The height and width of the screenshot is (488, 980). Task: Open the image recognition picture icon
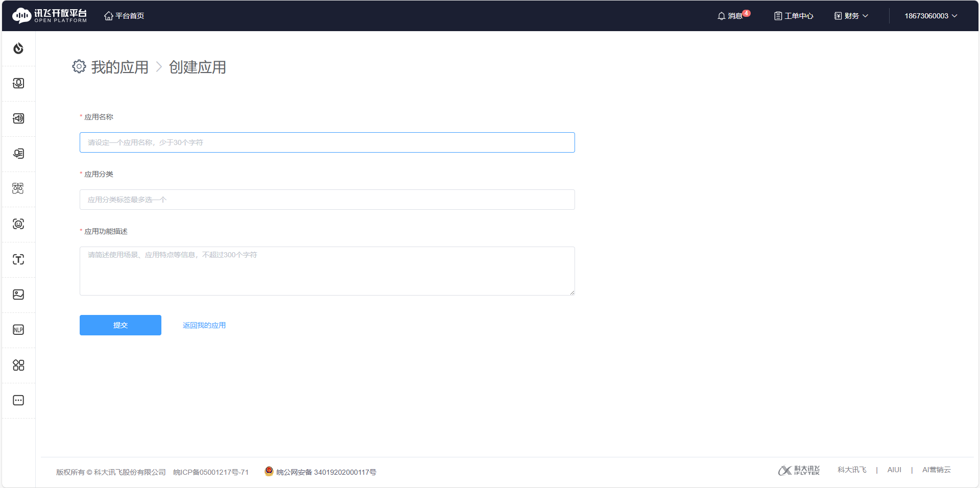pos(18,295)
